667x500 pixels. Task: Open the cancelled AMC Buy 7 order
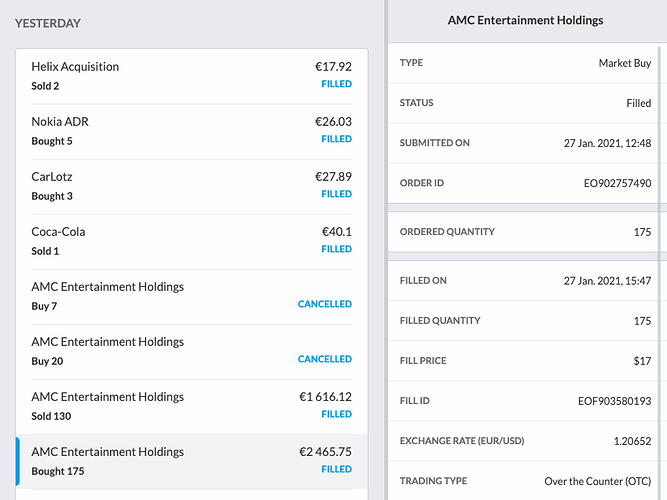pyautogui.click(x=191, y=297)
